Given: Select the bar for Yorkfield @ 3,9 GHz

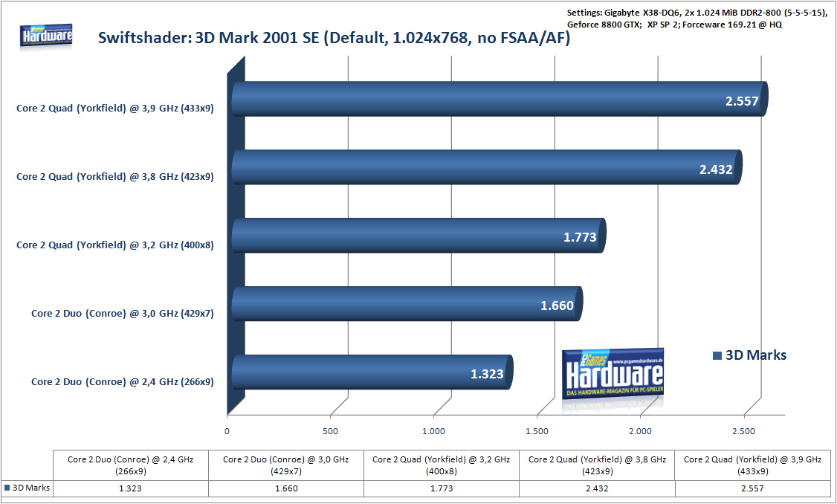Looking at the screenshot, I should point(500,99).
